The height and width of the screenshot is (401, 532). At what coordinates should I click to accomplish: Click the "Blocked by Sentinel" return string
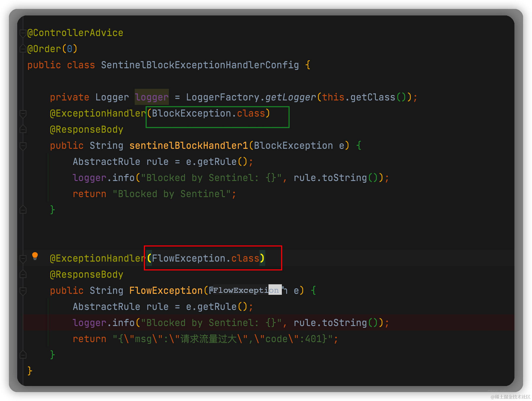172,194
